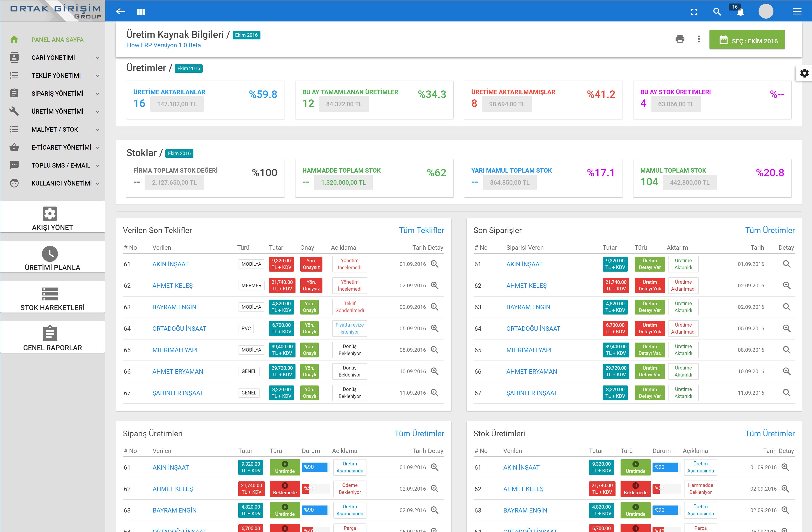812x532 pixels.
Task: Click the Flow ERP Versiyon 1.0 Beta subtitle
Action: 163,45
